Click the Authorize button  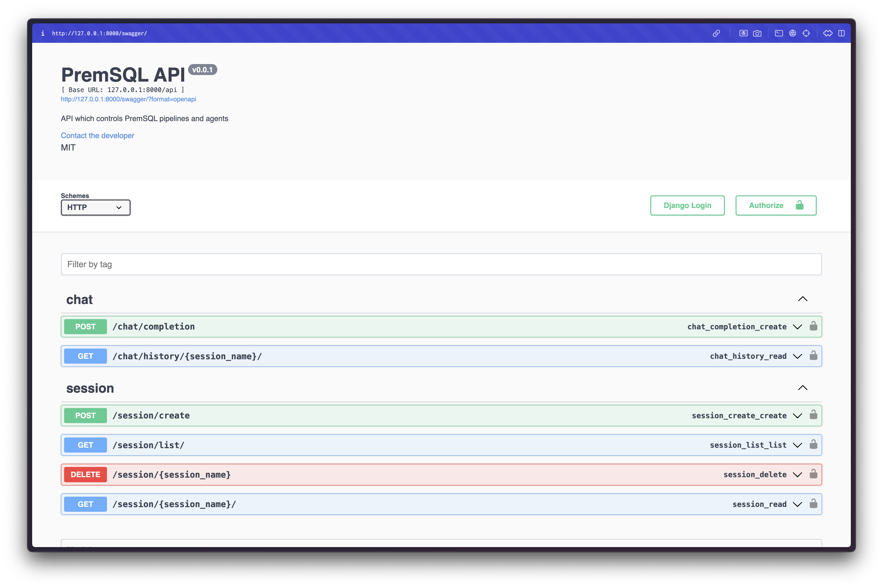point(776,206)
